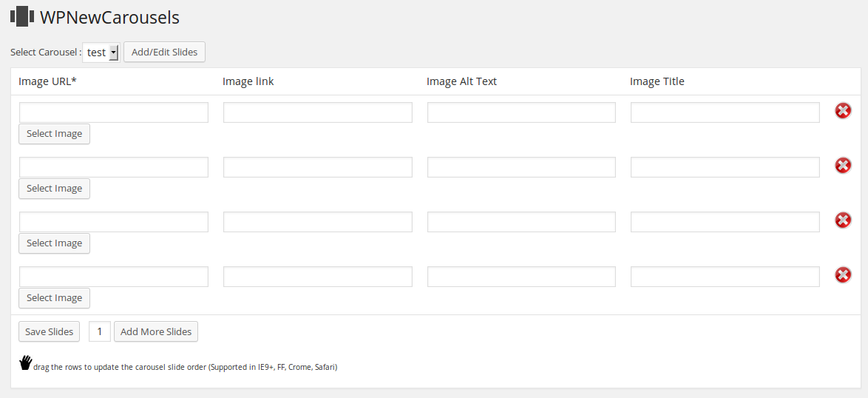Image resolution: width=868 pixels, height=398 pixels.
Task: Focus the third row Image Alt Text field
Action: pos(521,222)
